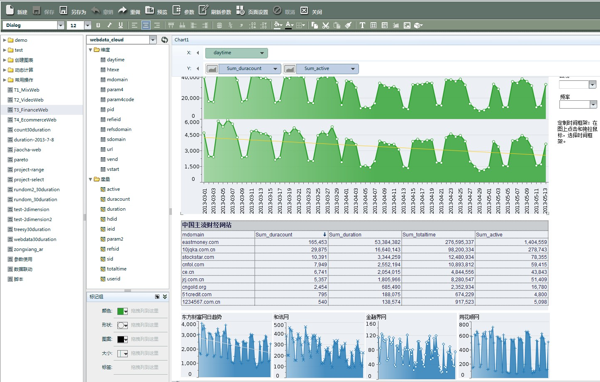
Task: Select the eastmoney.com table row
Action: pyautogui.click(x=364, y=242)
